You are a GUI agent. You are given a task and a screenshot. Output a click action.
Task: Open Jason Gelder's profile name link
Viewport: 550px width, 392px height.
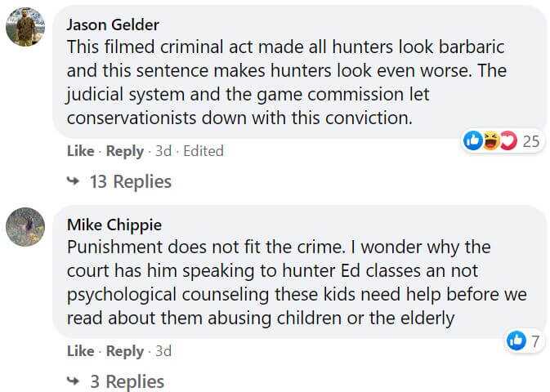113,24
